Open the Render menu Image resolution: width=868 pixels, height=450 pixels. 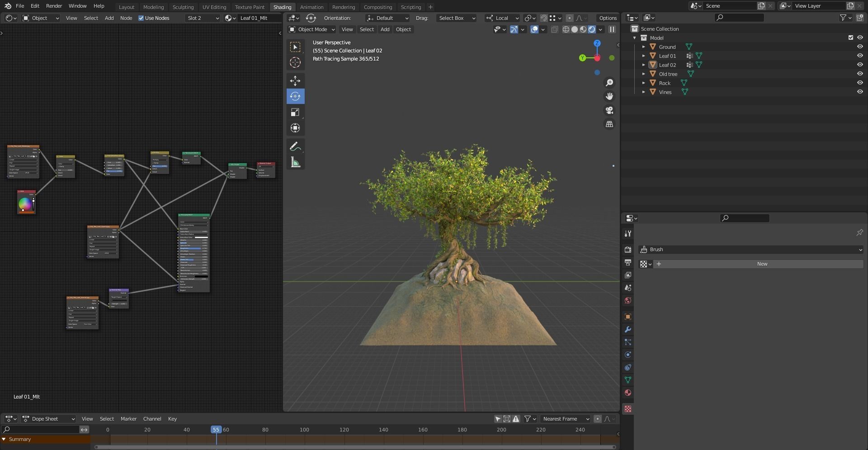click(x=54, y=6)
